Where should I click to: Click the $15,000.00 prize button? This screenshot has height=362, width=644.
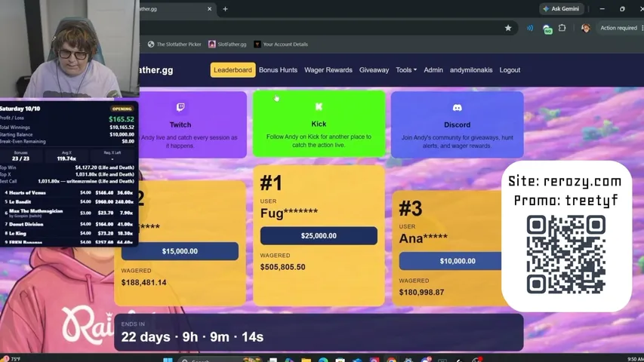pos(180,251)
